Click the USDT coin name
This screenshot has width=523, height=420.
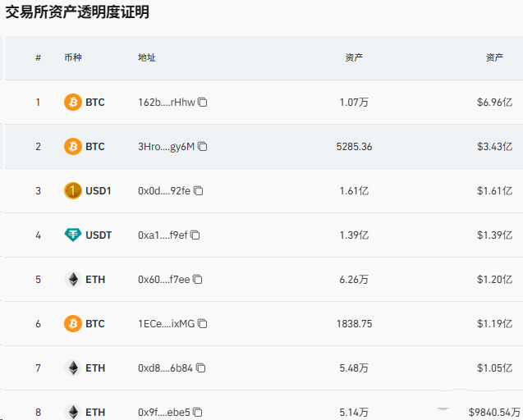(99, 235)
